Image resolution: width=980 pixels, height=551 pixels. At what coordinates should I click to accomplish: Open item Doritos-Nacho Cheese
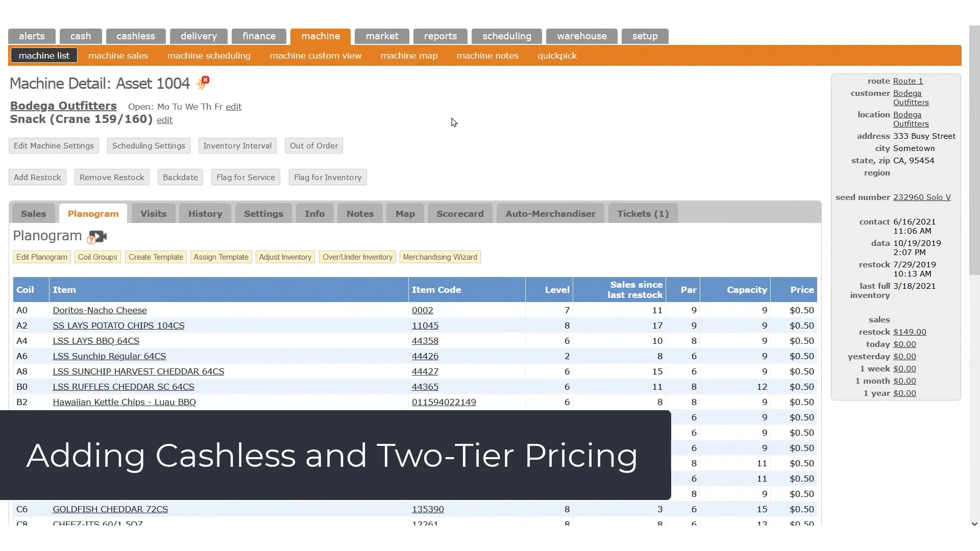tap(100, 310)
